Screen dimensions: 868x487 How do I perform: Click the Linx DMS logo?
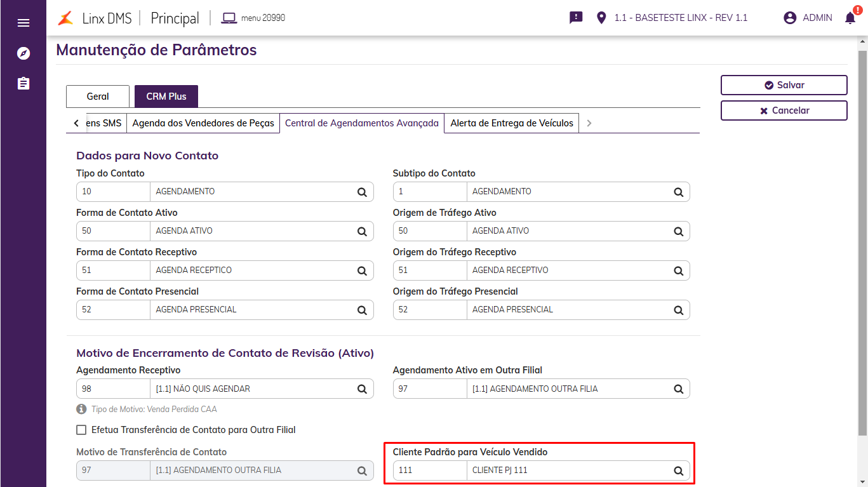95,18
